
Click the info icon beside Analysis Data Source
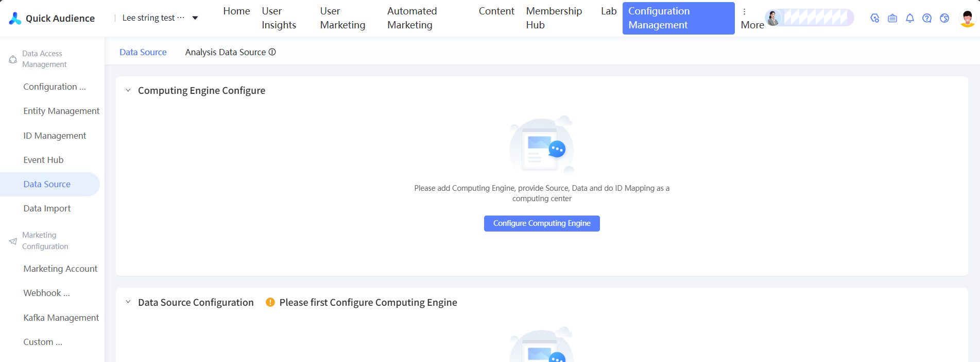coord(272,52)
